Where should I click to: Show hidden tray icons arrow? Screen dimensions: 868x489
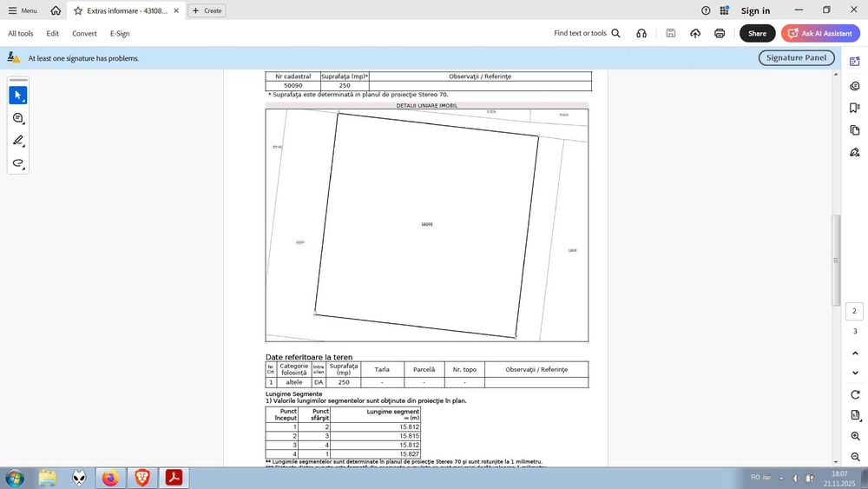(781, 478)
